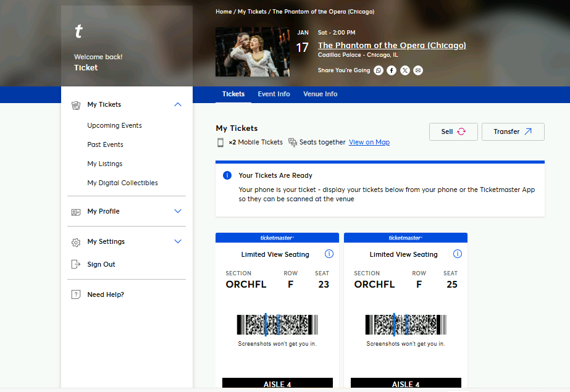Share event via WhatsApp icon
The image size is (570, 392).
click(x=379, y=70)
